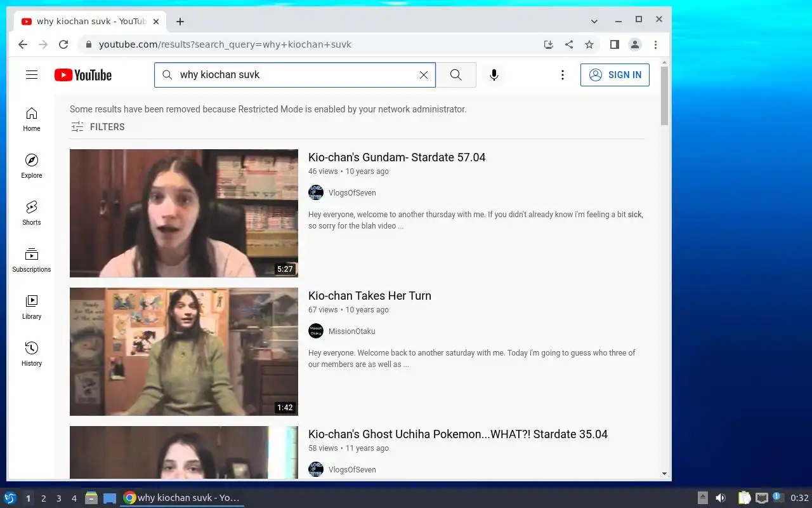This screenshot has height=508, width=812.
Task: Open the Ghost Uchiha Pokemon thumbnail
Action: 184,452
